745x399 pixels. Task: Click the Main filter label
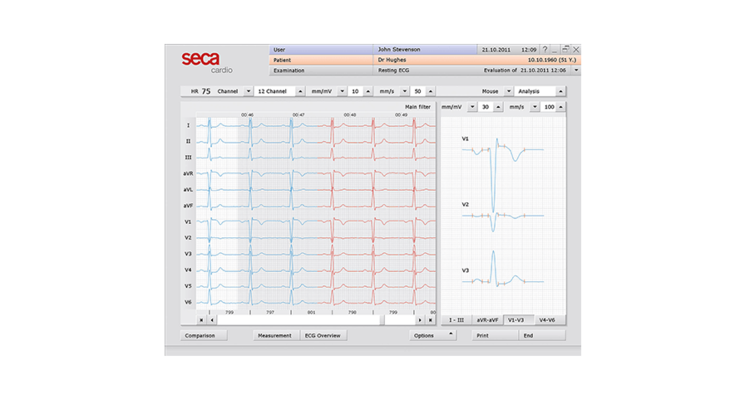coord(418,107)
